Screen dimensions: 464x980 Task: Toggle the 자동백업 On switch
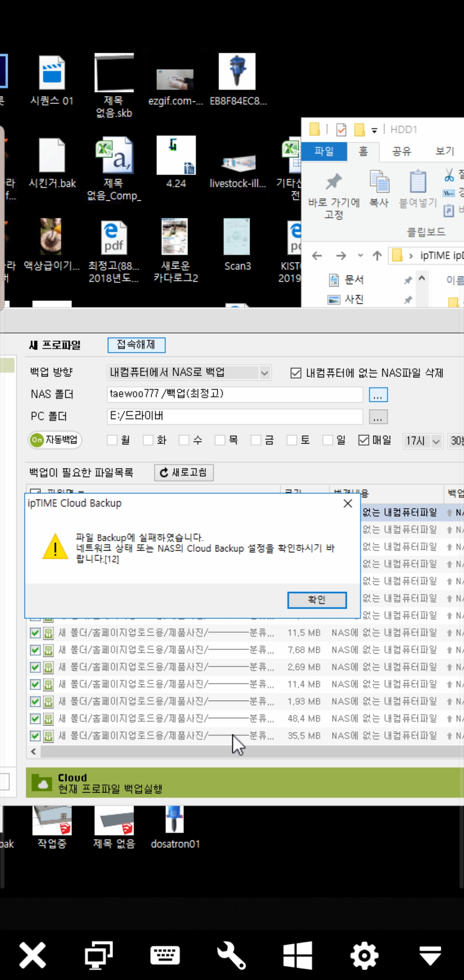point(55,440)
